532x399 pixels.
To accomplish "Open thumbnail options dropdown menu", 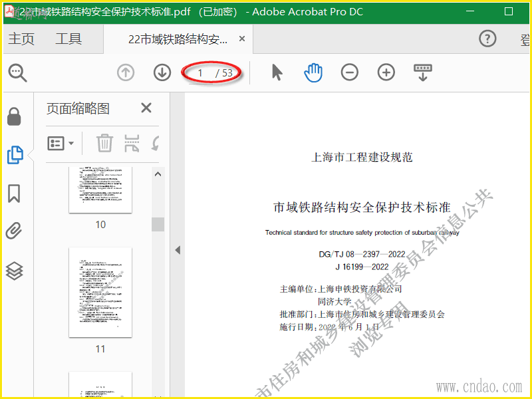I will pyautogui.click(x=61, y=144).
